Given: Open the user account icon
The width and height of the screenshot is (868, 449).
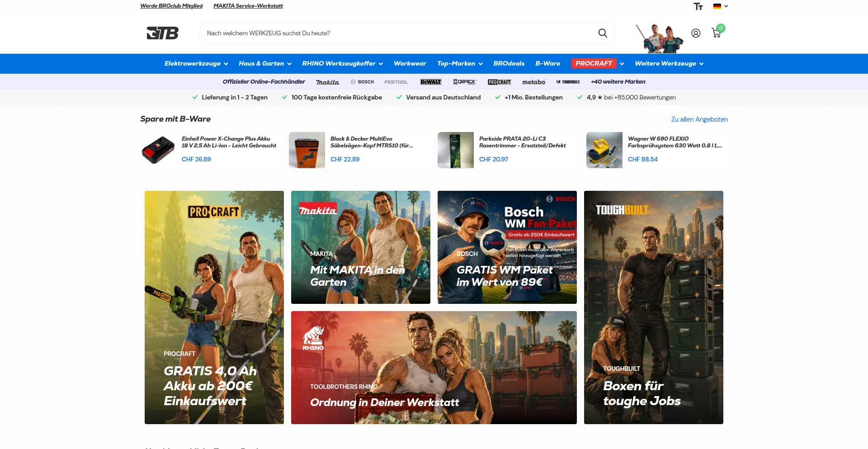Looking at the screenshot, I should pos(696,33).
